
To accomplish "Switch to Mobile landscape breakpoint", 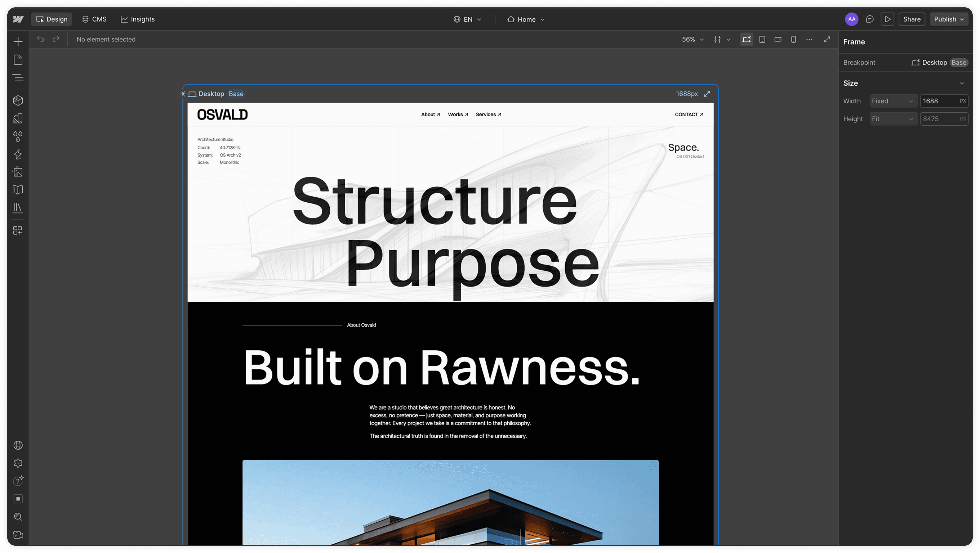I will click(x=778, y=39).
